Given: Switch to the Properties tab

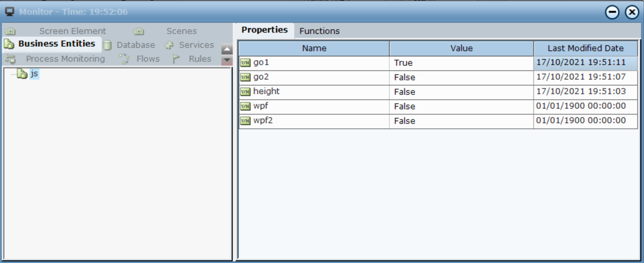Looking at the screenshot, I should click(264, 30).
